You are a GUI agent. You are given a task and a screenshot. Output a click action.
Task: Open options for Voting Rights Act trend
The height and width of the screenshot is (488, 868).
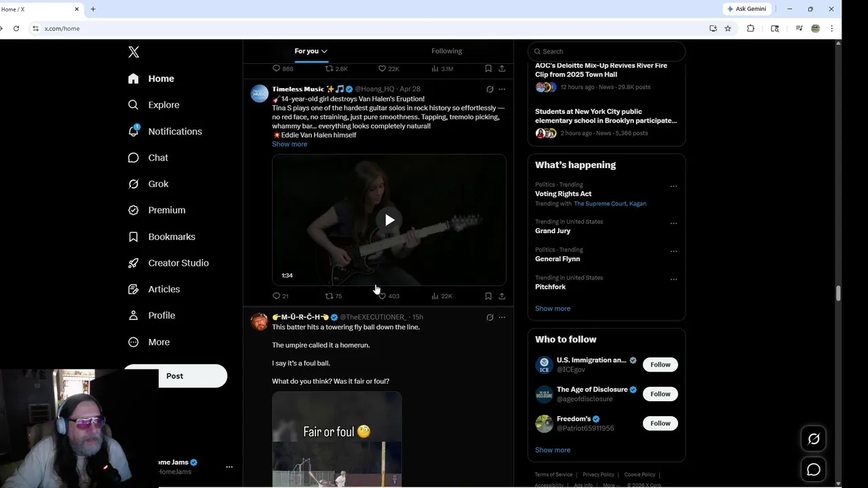click(673, 186)
